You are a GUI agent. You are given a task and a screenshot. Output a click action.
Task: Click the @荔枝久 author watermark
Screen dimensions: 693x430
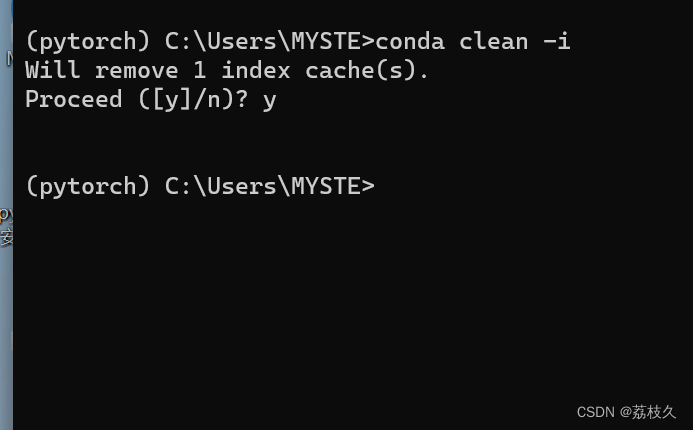pyautogui.click(x=648, y=412)
